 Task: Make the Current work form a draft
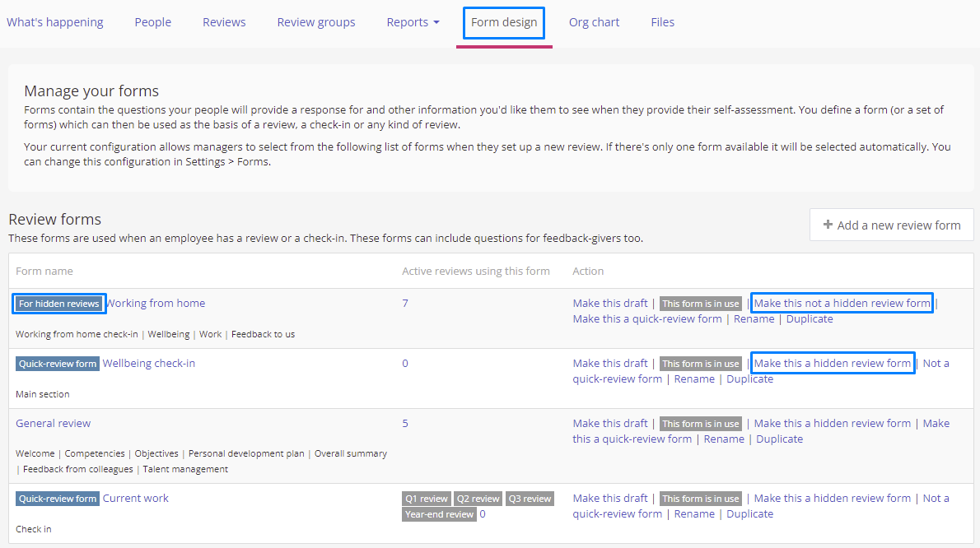coord(610,498)
